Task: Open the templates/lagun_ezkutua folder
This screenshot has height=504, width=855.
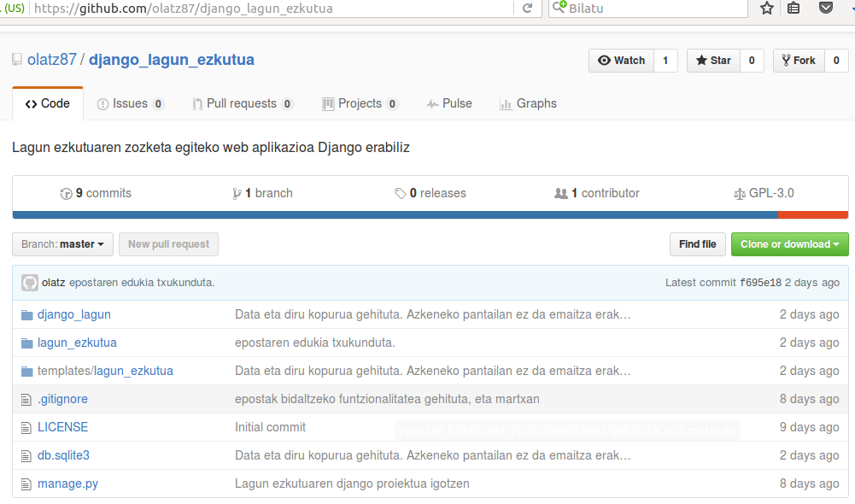Action: (x=105, y=372)
